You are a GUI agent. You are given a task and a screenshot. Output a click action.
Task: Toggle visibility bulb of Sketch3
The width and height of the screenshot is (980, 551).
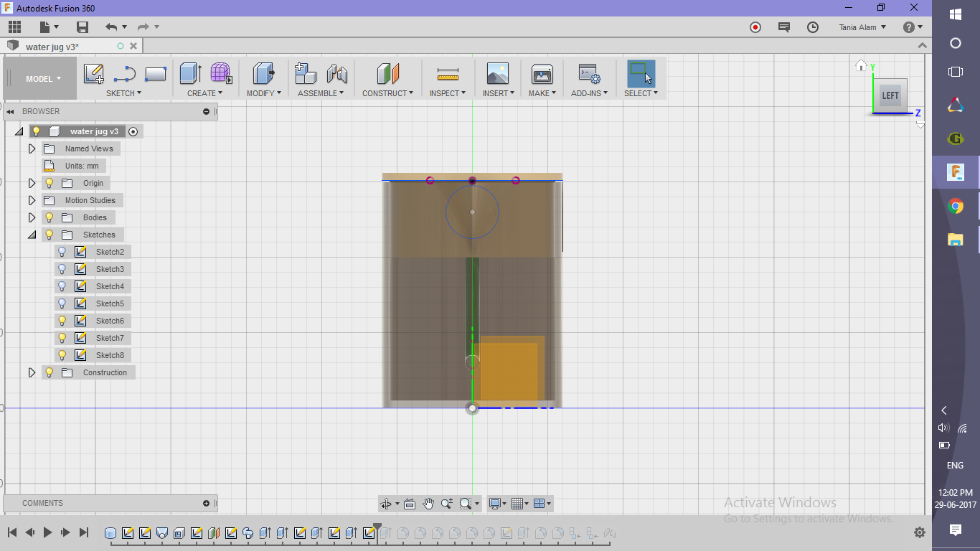tap(62, 269)
